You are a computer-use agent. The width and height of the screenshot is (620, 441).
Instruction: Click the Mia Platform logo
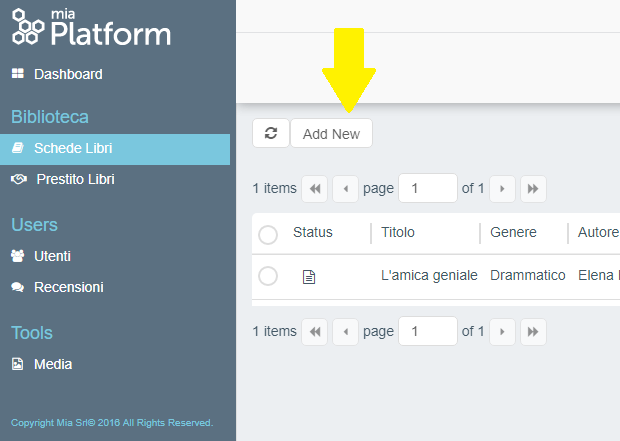(x=91, y=30)
